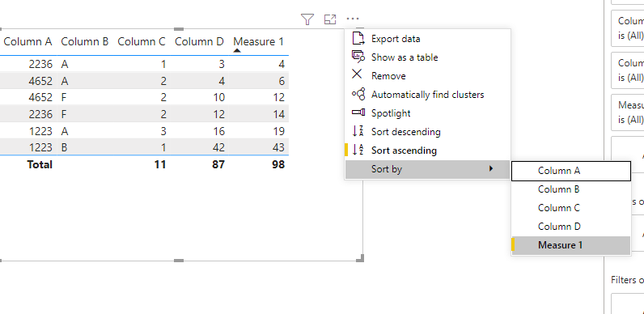
Task: Select Automatically find clusters
Action: 427,95
